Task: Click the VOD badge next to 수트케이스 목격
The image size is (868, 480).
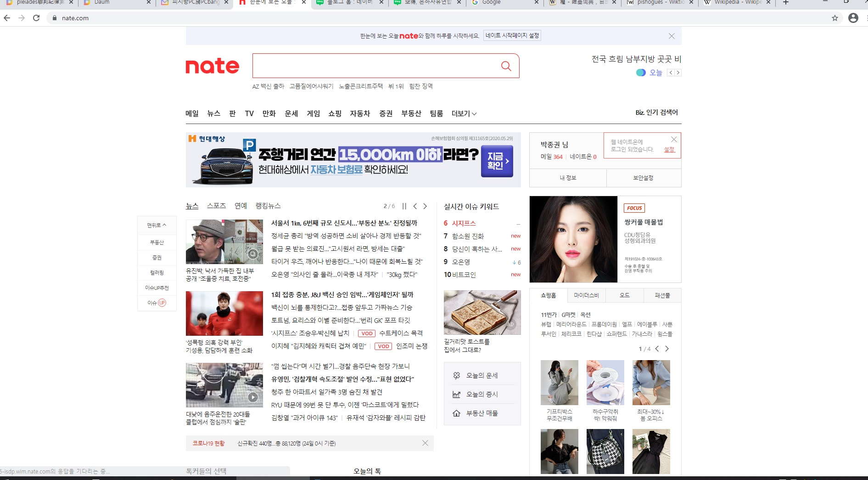Action: (x=367, y=333)
